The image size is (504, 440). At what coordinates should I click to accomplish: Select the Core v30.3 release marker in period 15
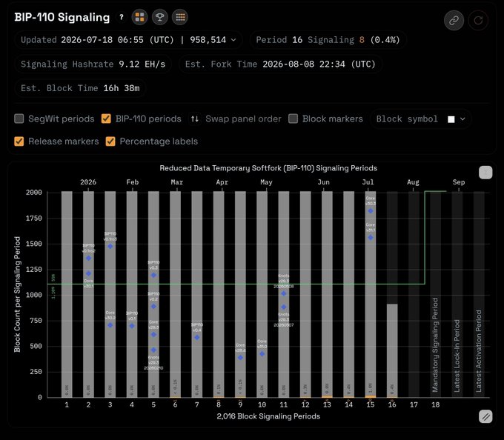pos(371,211)
